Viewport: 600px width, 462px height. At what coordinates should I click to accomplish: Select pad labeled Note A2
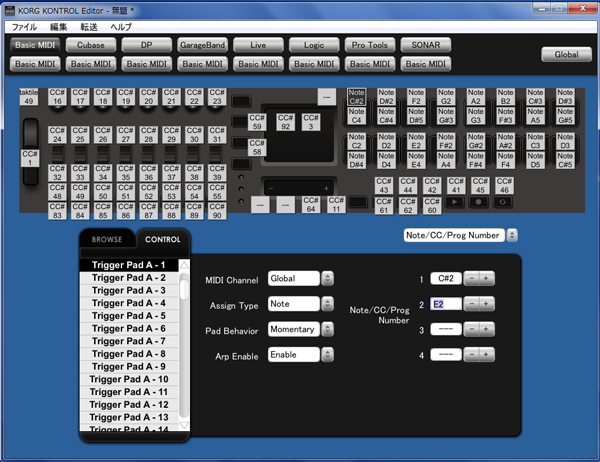[x=476, y=97]
